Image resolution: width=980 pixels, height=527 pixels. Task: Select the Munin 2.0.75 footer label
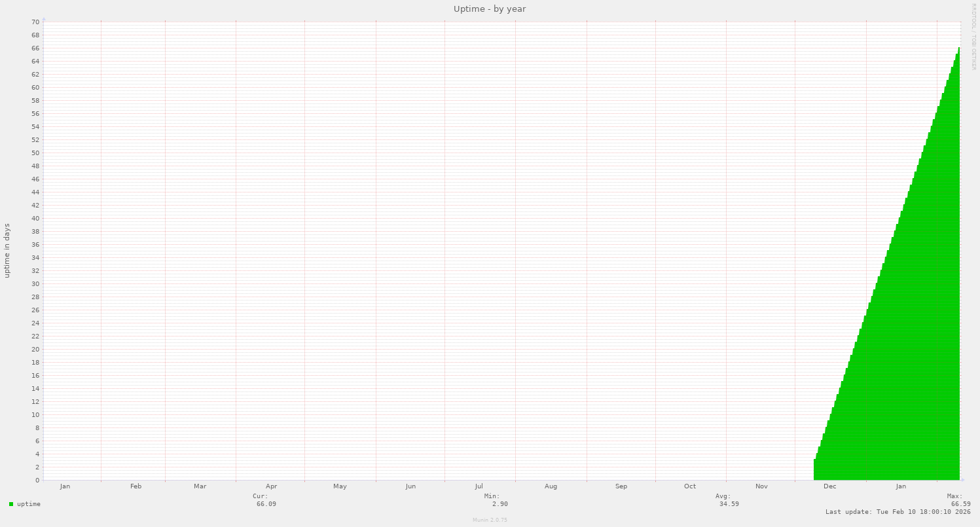tap(490, 520)
